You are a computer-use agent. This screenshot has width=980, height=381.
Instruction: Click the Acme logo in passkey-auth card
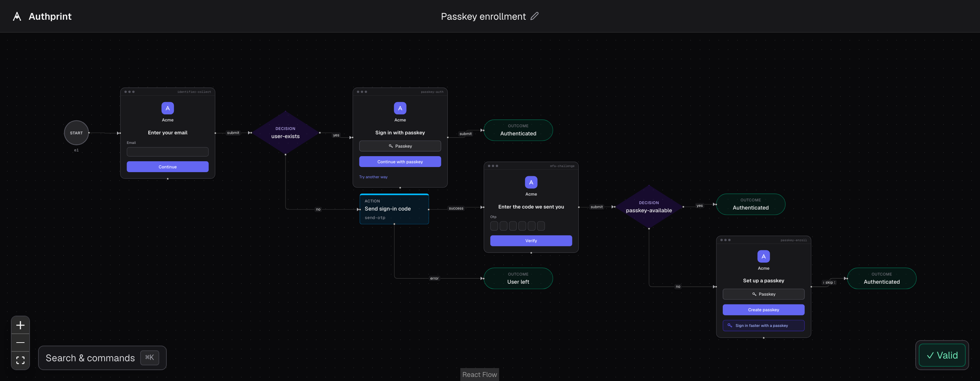[x=400, y=109]
